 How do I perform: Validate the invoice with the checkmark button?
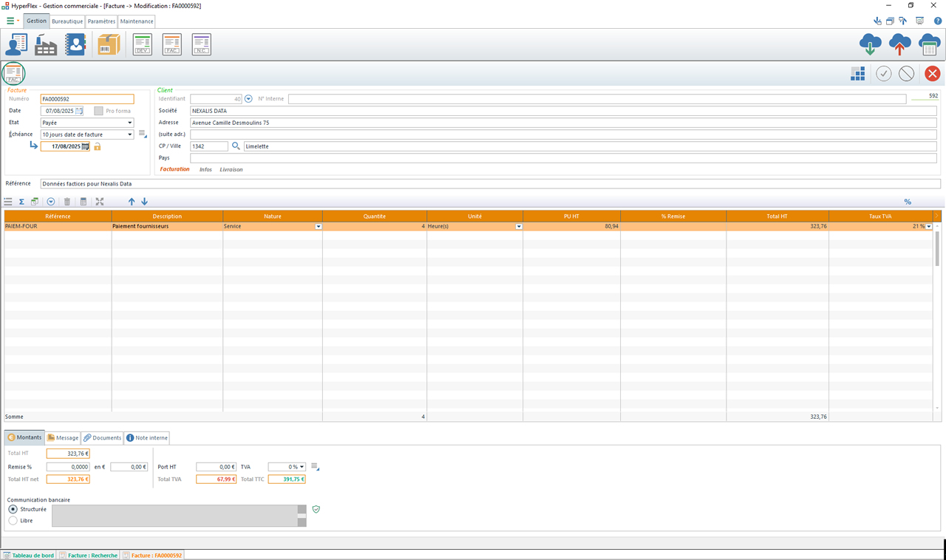click(x=883, y=73)
